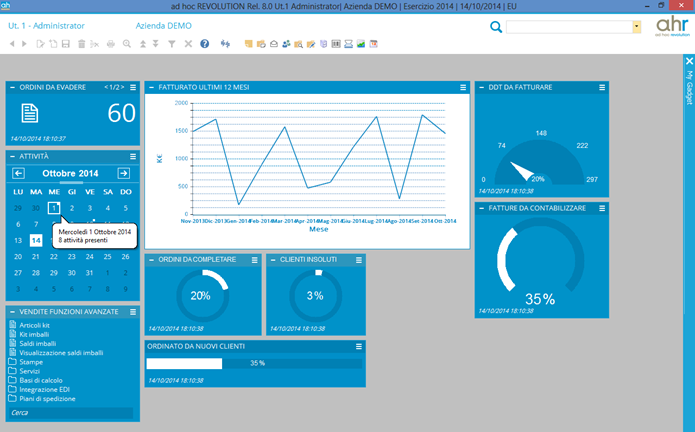
Task: Open Fatturato Ultimi 12 Mesi gadget menu
Action: [463, 88]
